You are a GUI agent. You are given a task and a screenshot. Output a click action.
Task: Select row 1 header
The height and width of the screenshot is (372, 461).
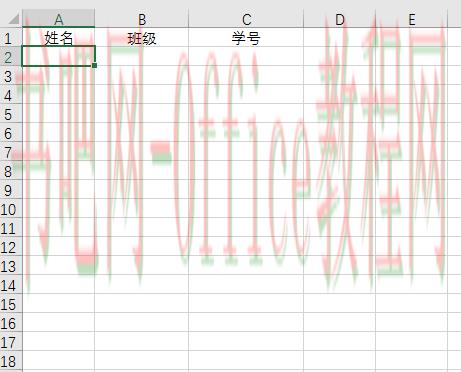11,37
